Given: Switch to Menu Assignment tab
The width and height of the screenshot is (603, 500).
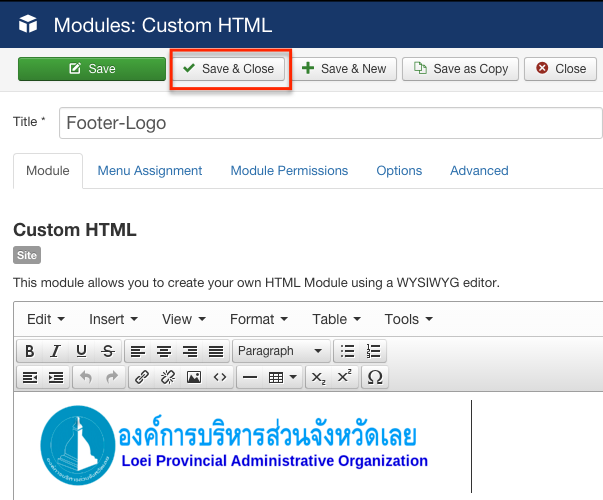Looking at the screenshot, I should [150, 171].
